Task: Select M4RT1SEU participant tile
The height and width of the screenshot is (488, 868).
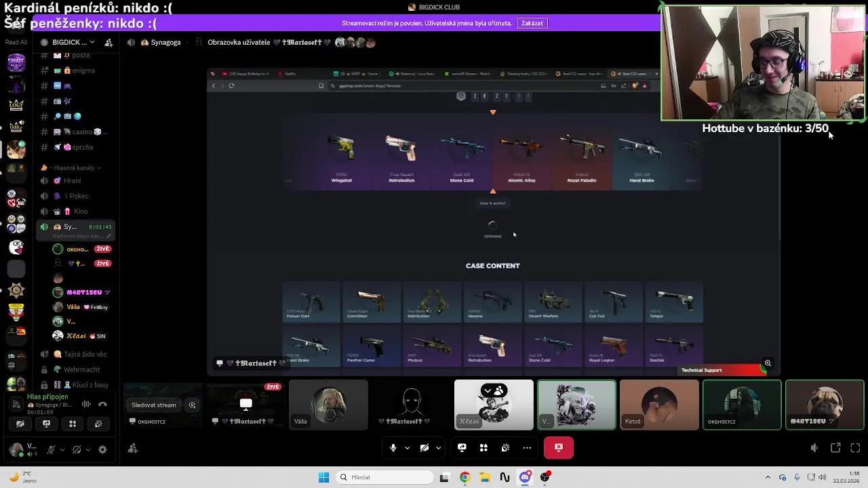Action: (825, 405)
